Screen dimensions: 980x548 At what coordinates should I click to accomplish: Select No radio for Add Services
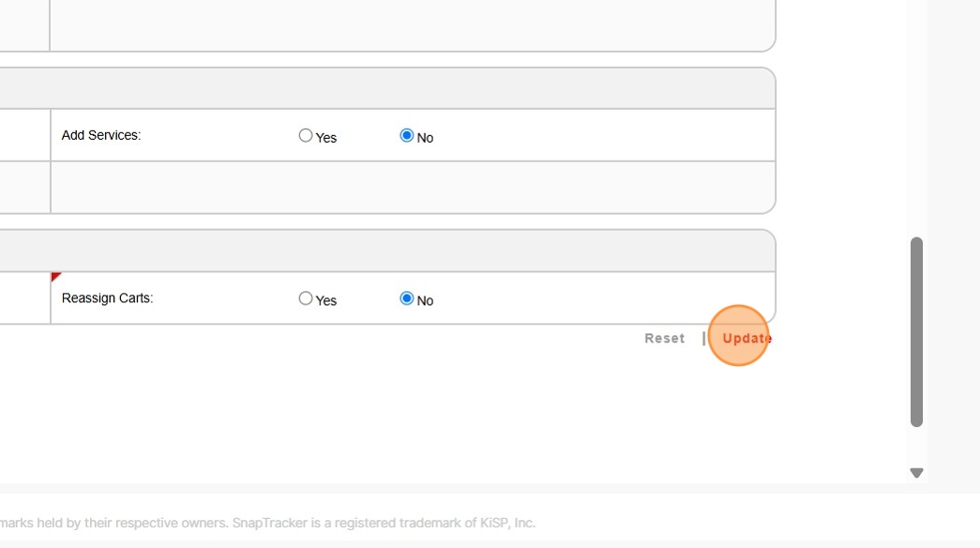coord(407,135)
